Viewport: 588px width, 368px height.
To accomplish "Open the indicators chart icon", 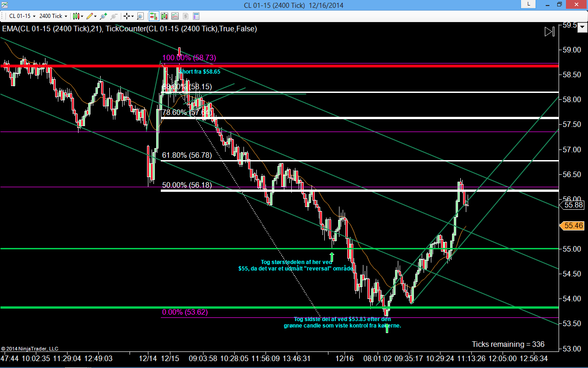I will pos(175,16).
